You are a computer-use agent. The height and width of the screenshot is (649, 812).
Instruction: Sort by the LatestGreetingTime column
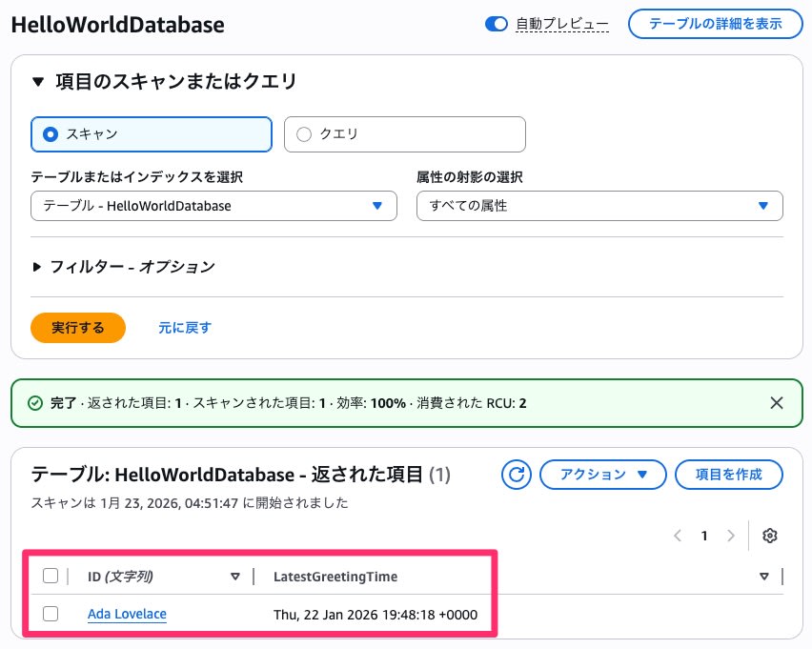(763, 576)
